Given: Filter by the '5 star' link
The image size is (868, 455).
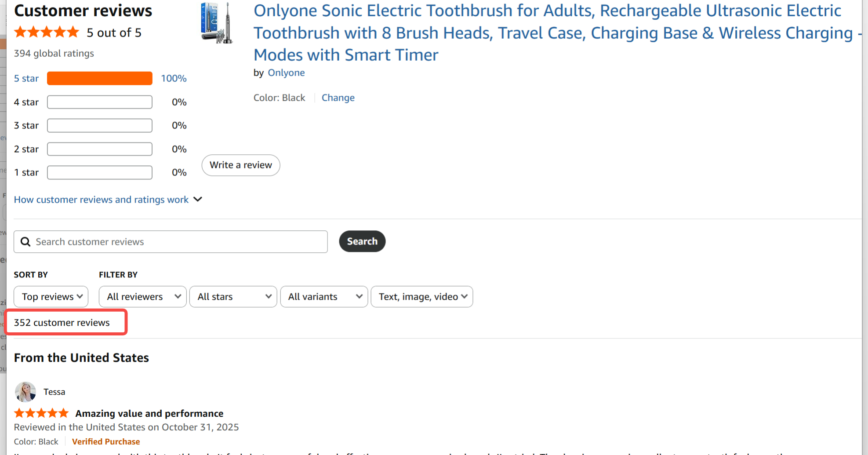Looking at the screenshot, I should pyautogui.click(x=26, y=79).
